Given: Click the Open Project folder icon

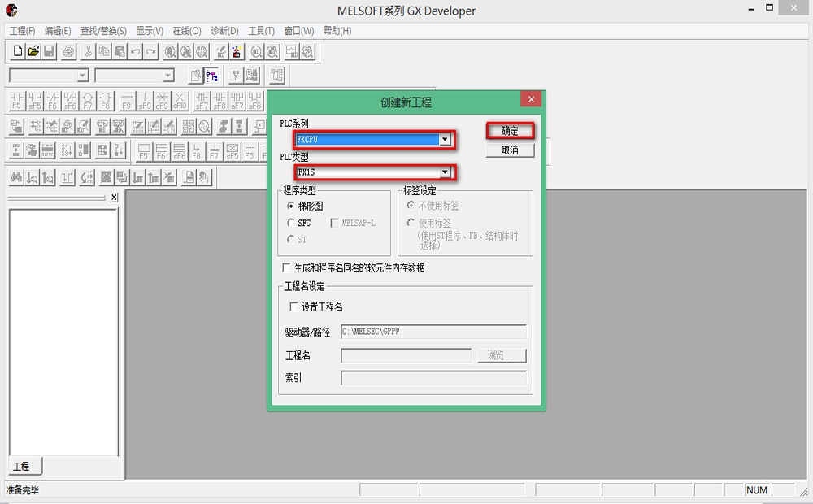Looking at the screenshot, I should coord(33,52).
